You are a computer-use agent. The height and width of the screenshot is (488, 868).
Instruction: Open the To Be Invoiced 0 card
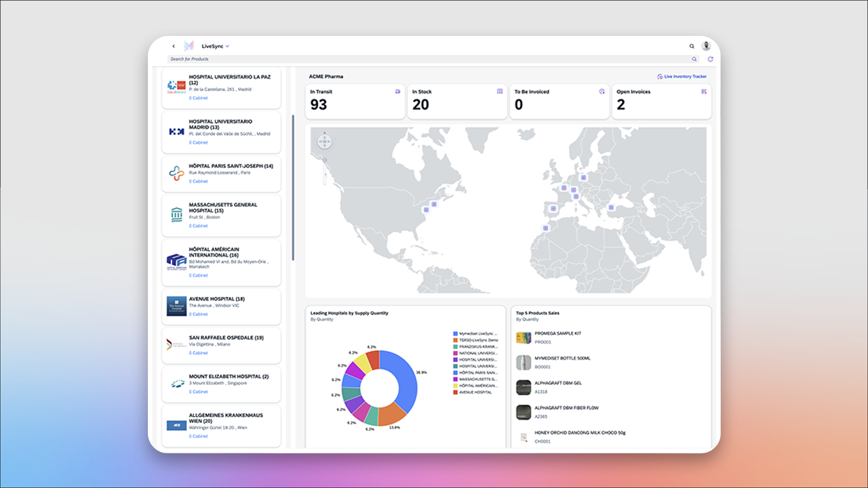559,102
